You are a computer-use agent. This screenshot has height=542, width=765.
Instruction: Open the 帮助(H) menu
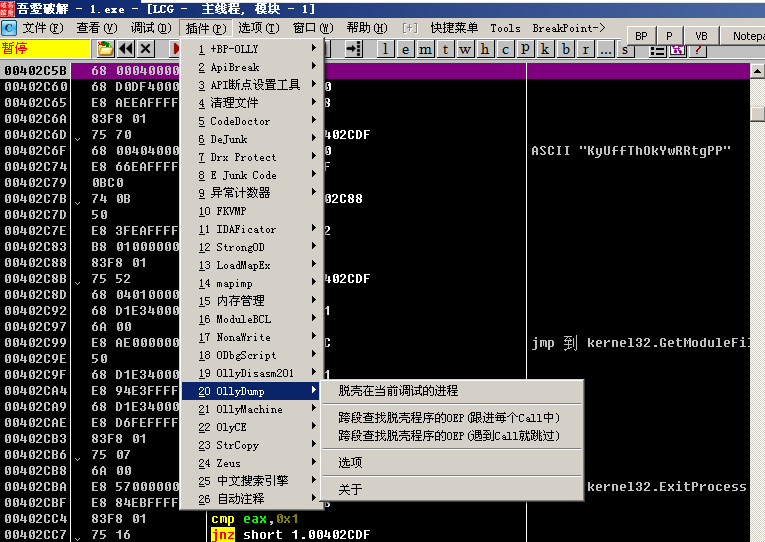pyautogui.click(x=367, y=28)
